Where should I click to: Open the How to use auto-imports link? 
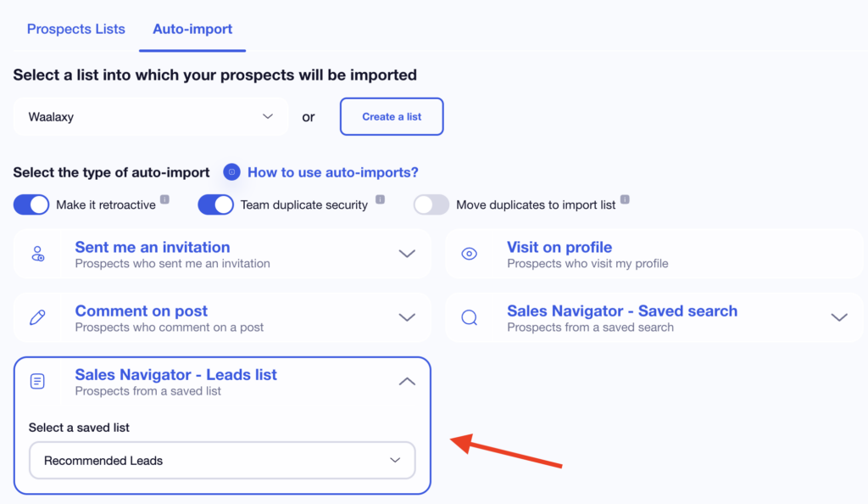(x=332, y=172)
